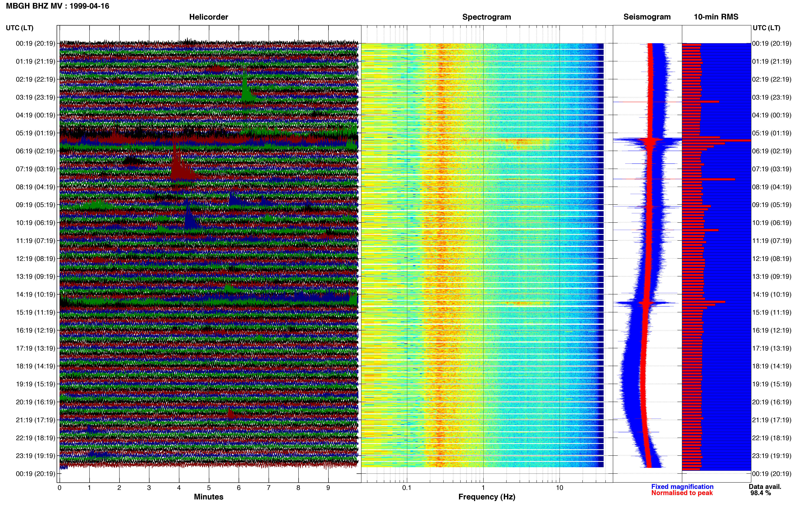Select the 'Helicorder' panel heading
812x508 pixels.
(x=209, y=17)
